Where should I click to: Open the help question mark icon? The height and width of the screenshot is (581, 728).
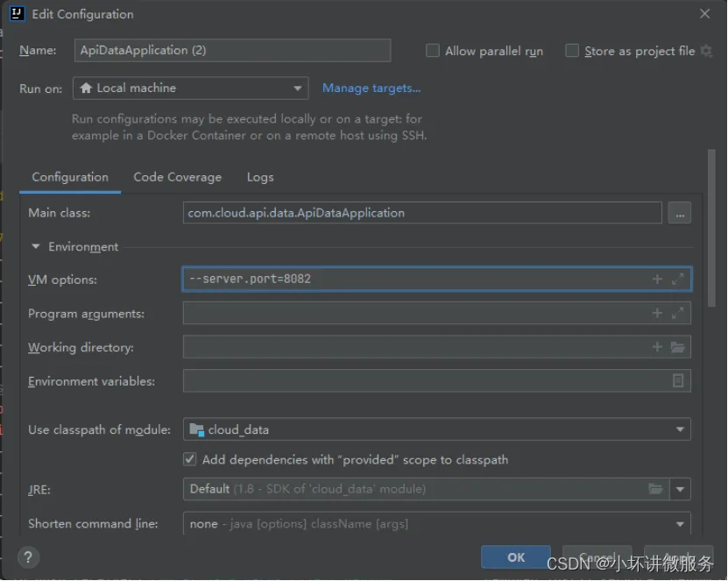tap(28, 557)
